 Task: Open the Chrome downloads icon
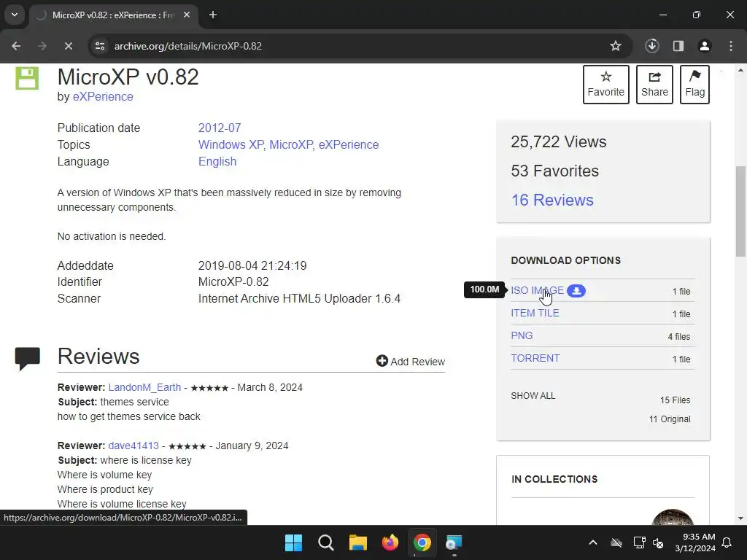click(652, 46)
